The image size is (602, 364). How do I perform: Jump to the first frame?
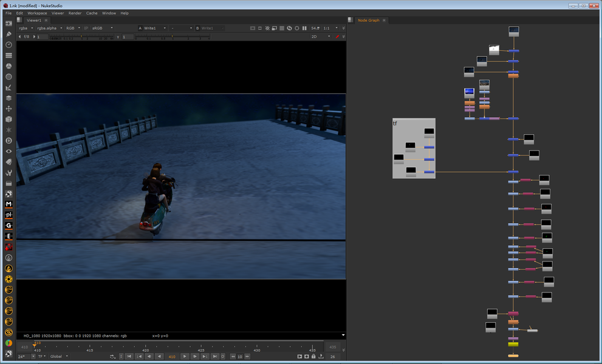coord(129,356)
